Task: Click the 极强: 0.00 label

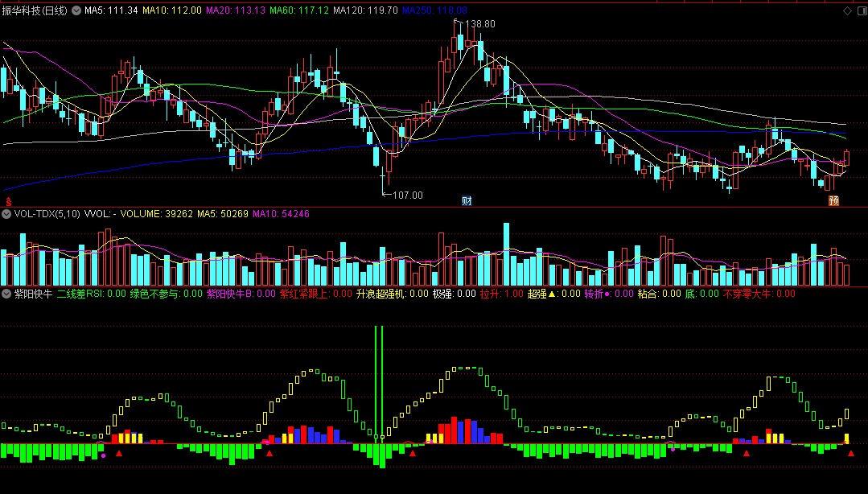Action: [455, 294]
